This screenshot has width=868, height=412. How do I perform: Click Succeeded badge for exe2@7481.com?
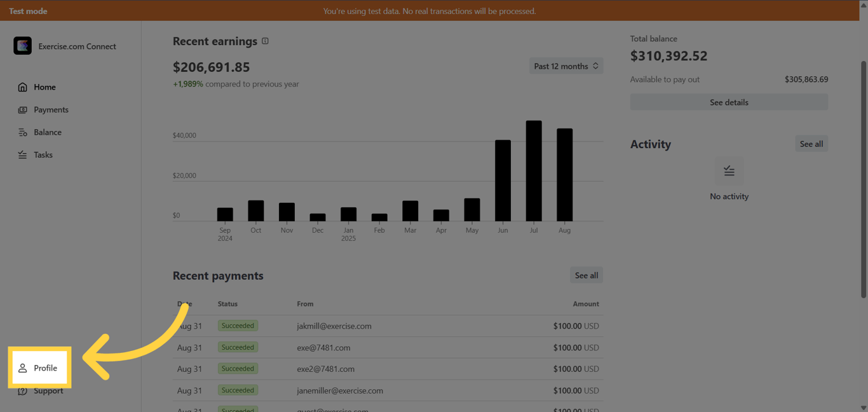click(x=238, y=369)
